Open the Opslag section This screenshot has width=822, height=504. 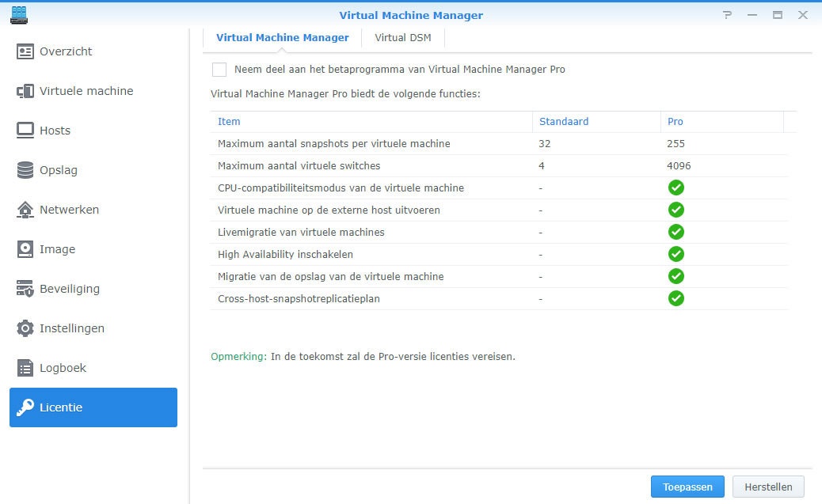click(93, 170)
